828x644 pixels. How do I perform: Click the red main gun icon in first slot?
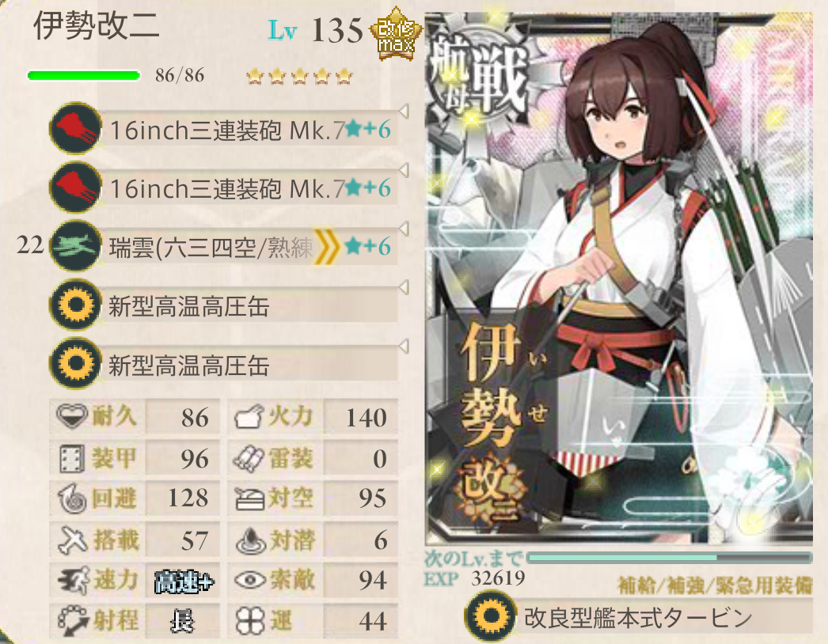point(74,129)
